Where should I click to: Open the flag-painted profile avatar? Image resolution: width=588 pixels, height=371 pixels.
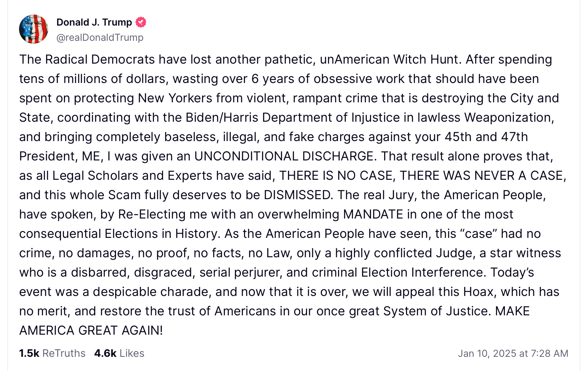[34, 29]
